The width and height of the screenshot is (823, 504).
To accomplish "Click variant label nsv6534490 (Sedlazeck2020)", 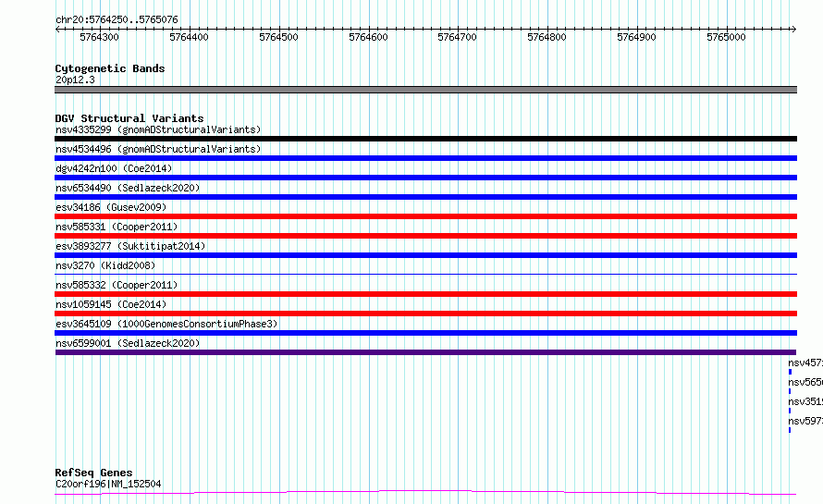I will pyautogui.click(x=128, y=188).
